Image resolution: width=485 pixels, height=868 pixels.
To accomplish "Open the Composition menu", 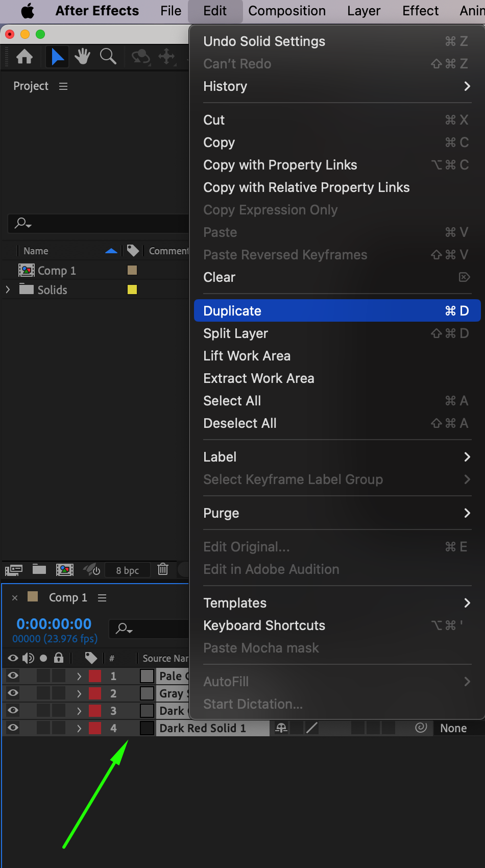I will pos(287,11).
